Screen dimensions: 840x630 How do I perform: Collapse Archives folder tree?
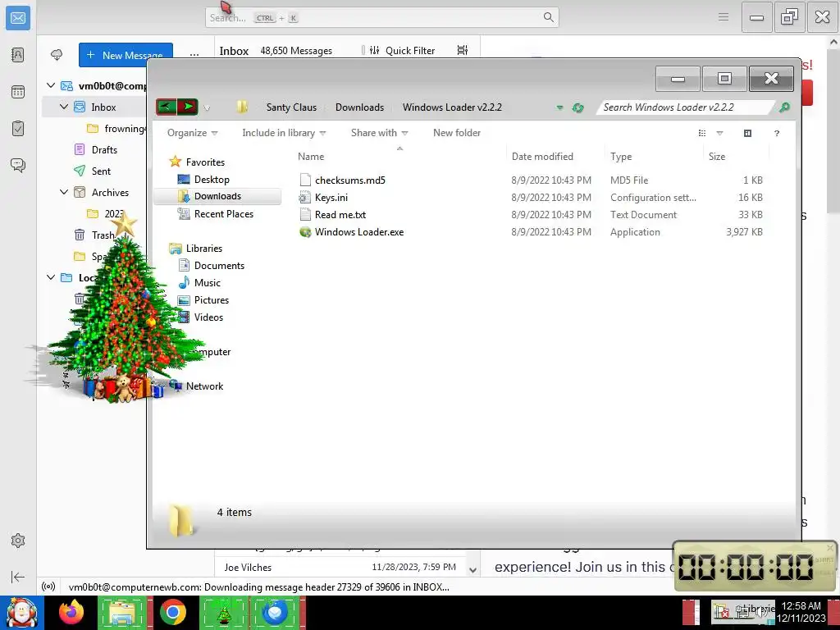pos(64,192)
